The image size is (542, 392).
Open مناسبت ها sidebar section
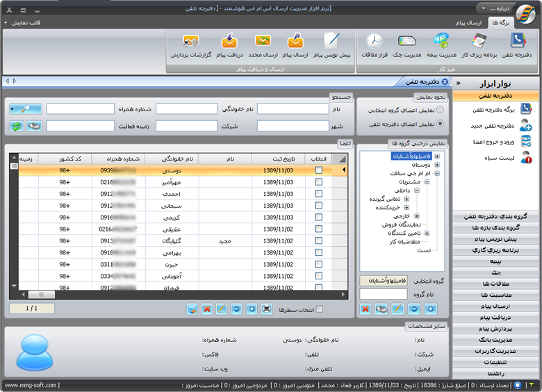(495, 295)
